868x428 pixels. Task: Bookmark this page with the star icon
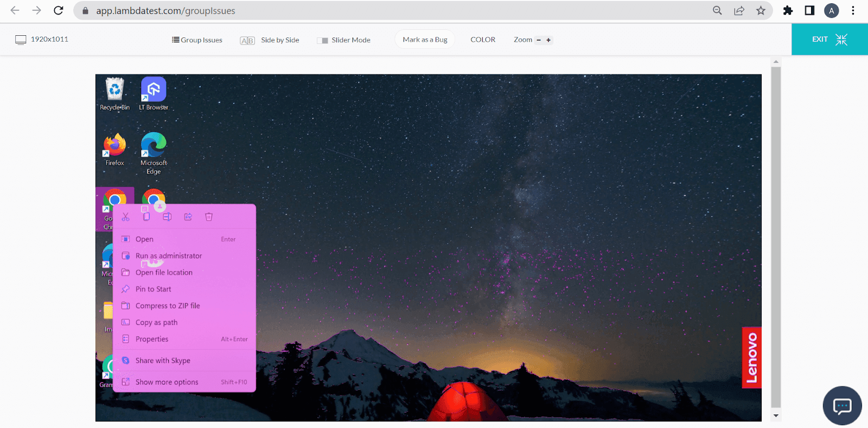tap(761, 11)
